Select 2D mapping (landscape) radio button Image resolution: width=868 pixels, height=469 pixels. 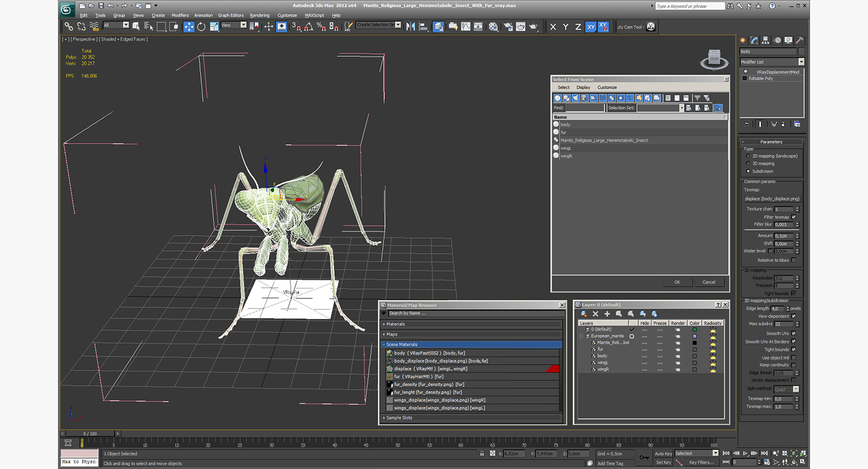tap(748, 156)
